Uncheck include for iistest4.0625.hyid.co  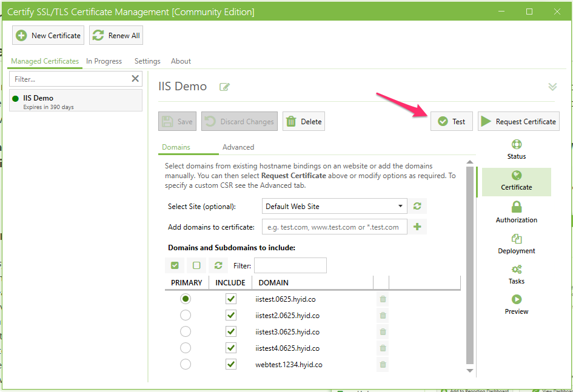click(231, 348)
